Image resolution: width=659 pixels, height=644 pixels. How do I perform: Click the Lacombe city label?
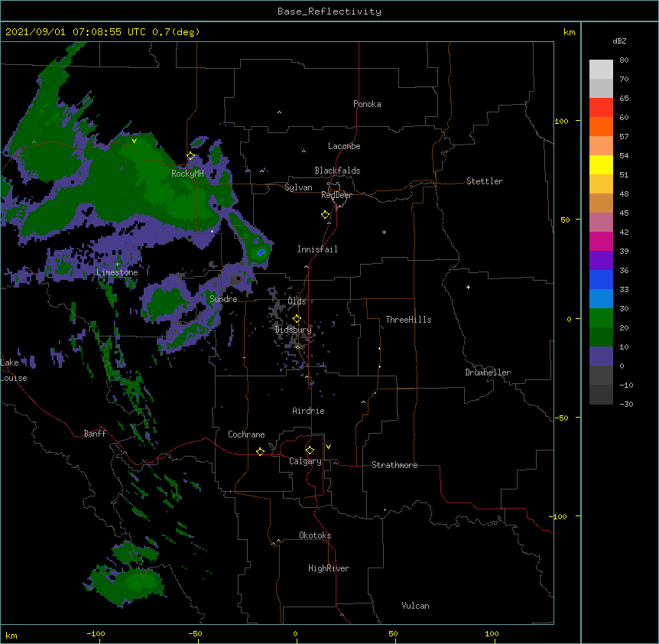pyautogui.click(x=344, y=146)
